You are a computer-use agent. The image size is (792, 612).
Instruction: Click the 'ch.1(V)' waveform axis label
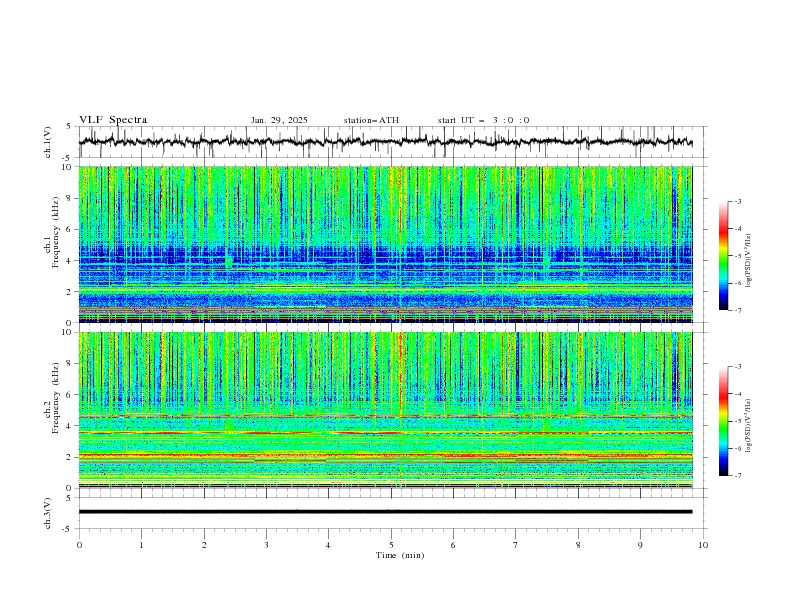point(47,142)
